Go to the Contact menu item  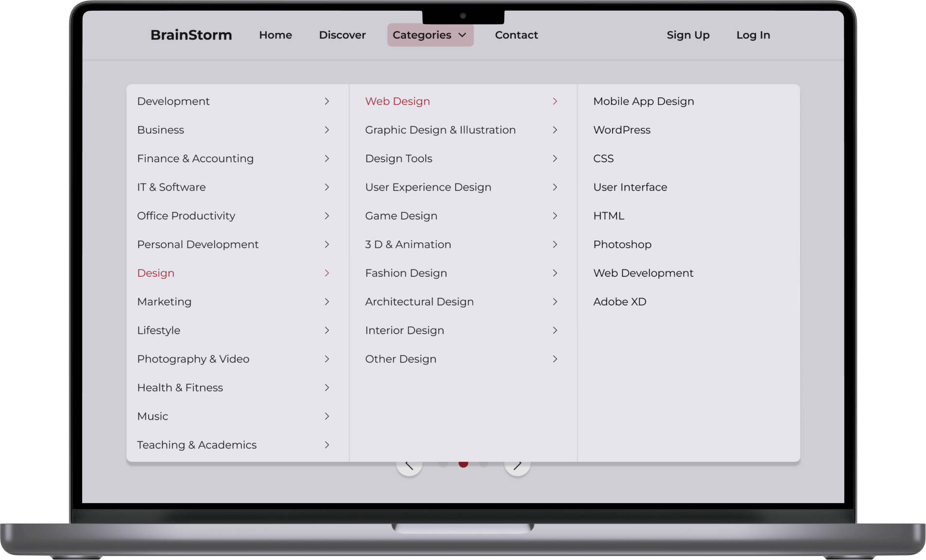(x=516, y=35)
